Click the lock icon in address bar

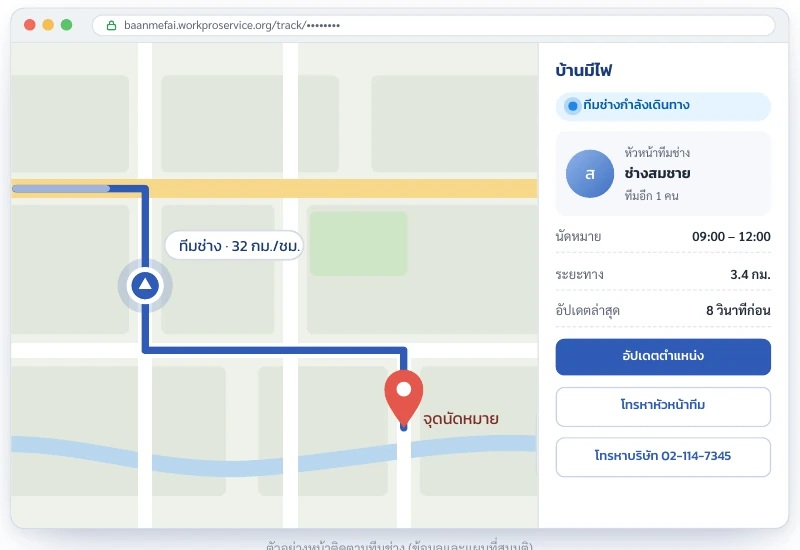[x=111, y=25]
